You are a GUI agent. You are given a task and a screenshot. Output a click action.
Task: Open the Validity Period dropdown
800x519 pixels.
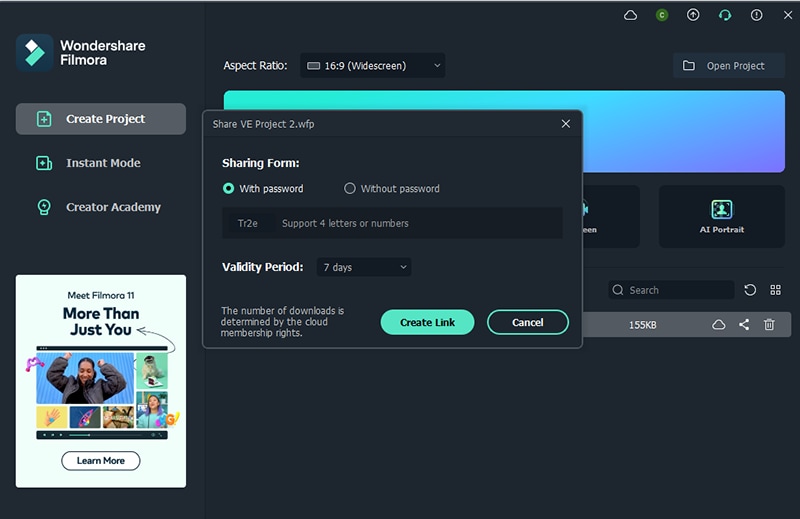(x=364, y=267)
